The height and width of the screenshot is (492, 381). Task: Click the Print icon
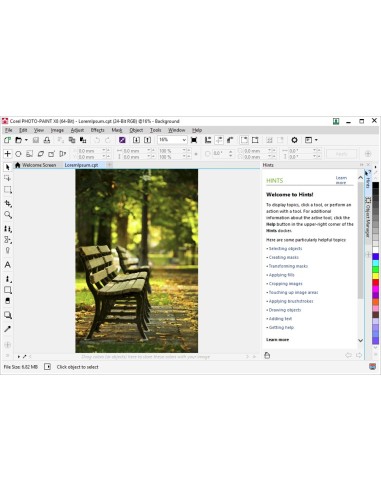point(47,140)
